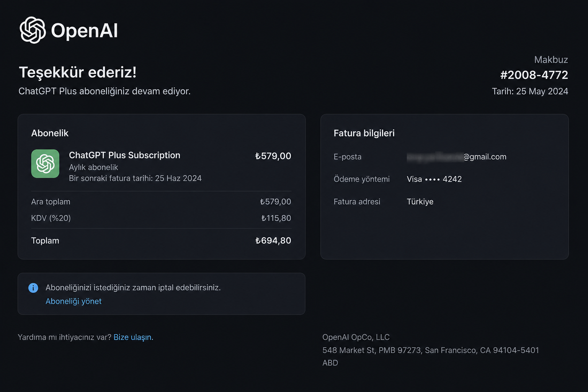The image size is (588, 392).
Task: Click the Toplam amount ₺694,80
Action: [273, 240]
